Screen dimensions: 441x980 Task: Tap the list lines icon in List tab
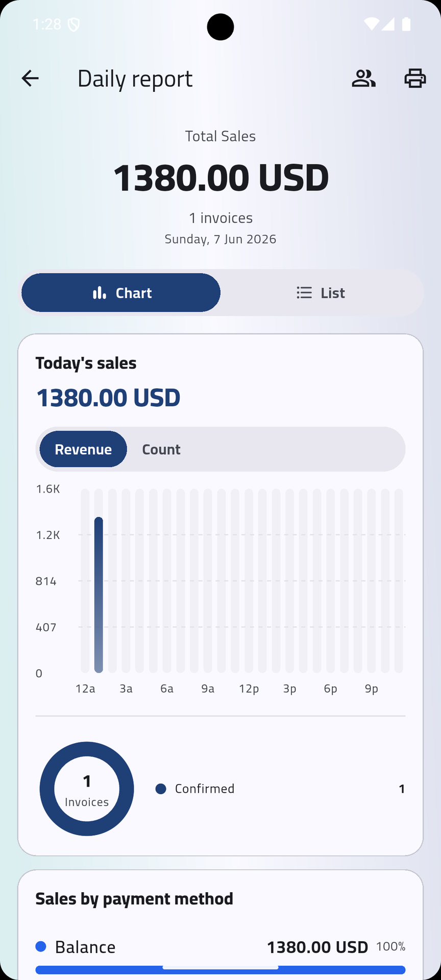[304, 292]
